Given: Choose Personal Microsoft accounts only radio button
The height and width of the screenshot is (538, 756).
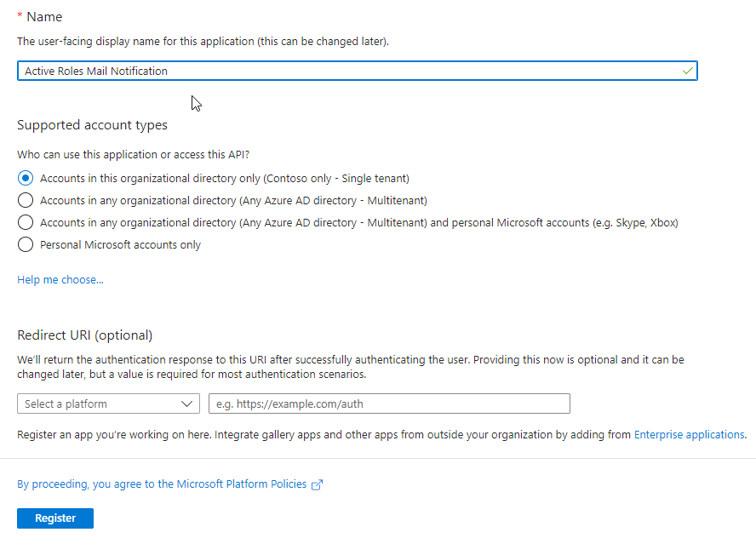Looking at the screenshot, I should 26,244.
